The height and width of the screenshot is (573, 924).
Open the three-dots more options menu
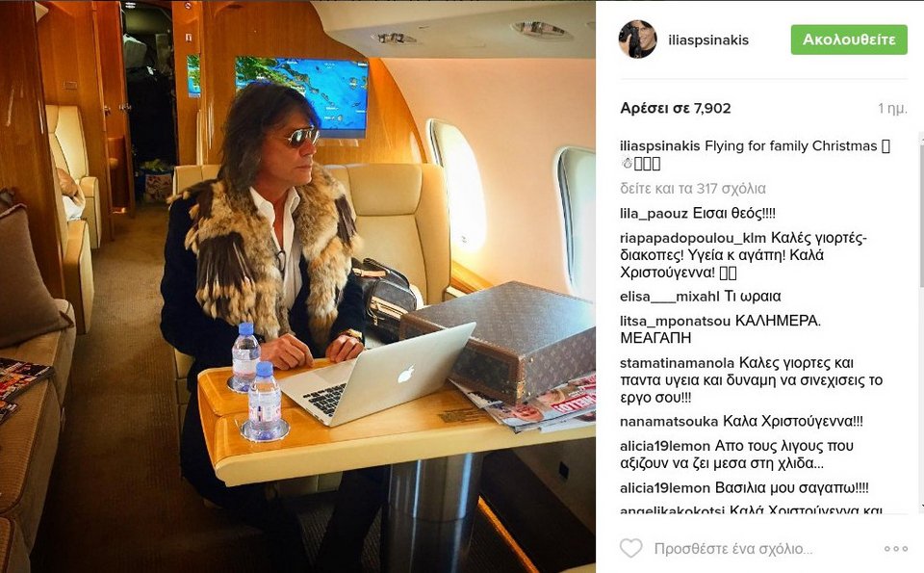(896, 549)
